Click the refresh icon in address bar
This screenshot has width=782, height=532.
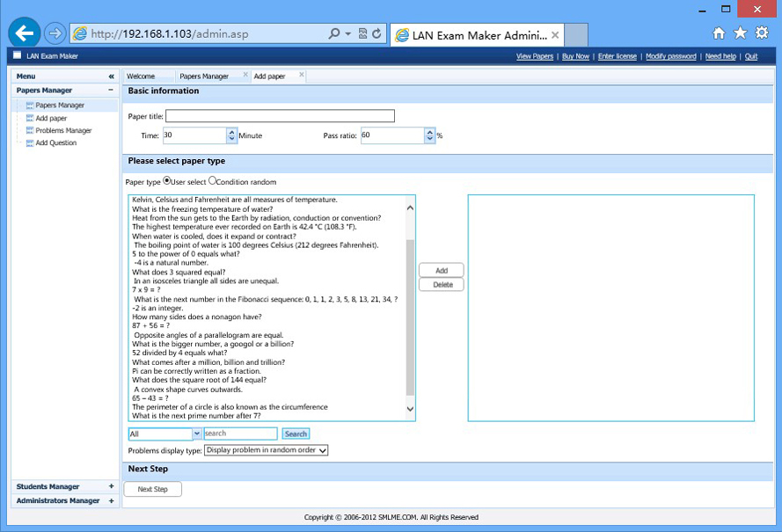[x=376, y=33]
